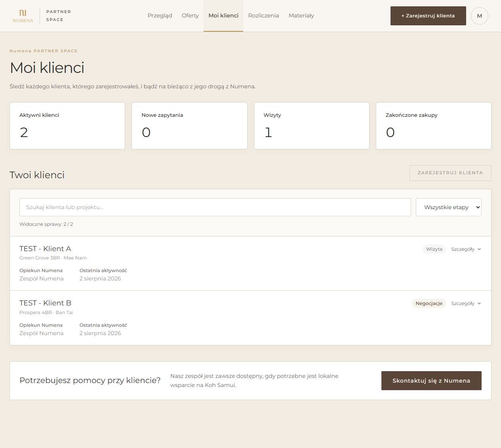Click the Twoi klienci section heading
The width and height of the screenshot is (501, 448).
tap(37, 175)
